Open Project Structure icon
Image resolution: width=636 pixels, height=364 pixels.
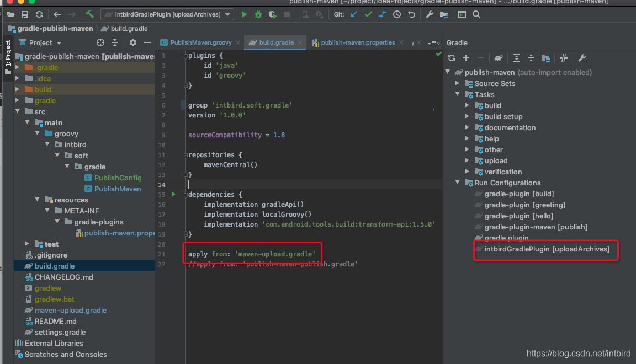(444, 14)
